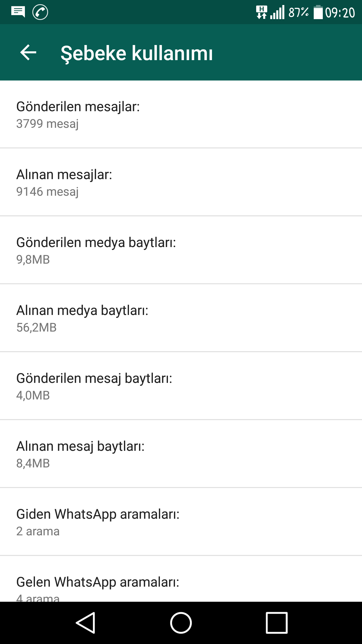
Task: Tap the battery icon in status bar
Action: click(x=318, y=12)
